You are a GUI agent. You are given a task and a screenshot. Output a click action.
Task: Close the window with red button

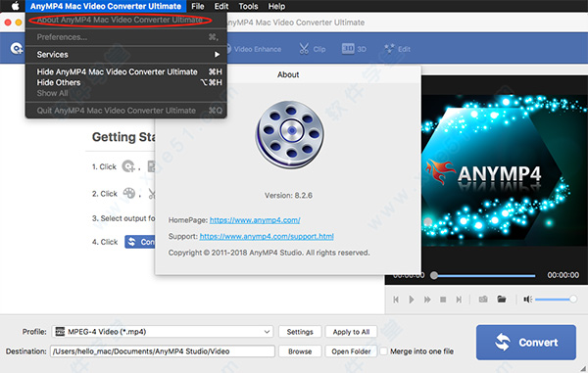(x=8, y=23)
